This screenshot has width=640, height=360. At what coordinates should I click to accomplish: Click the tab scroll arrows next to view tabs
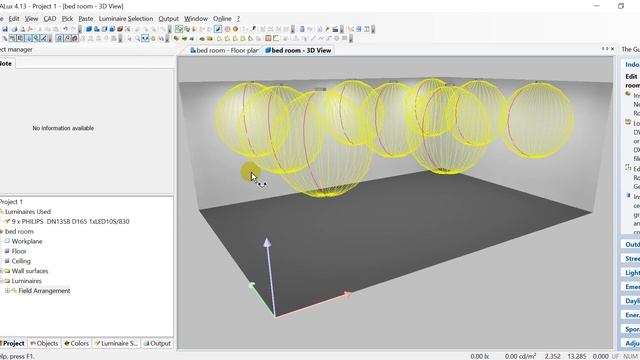605,49
